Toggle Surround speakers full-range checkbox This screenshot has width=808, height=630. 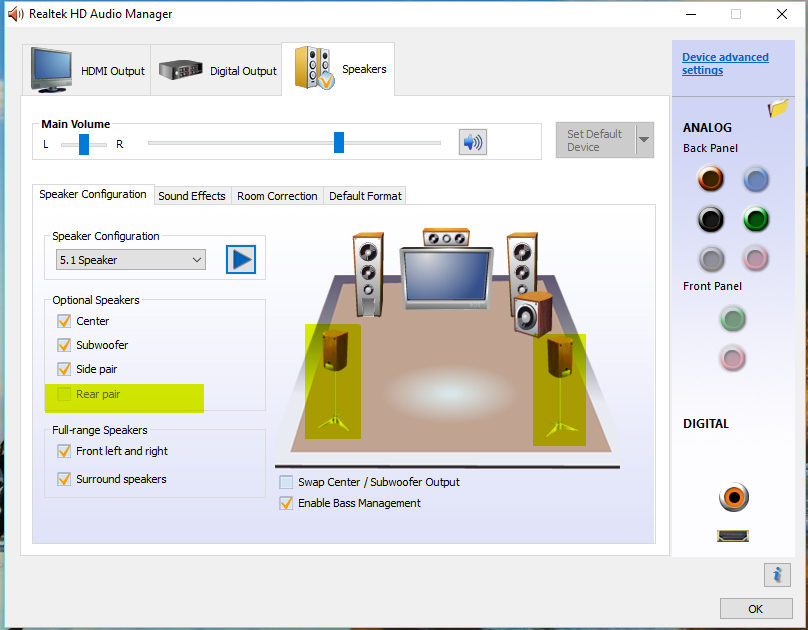pos(64,479)
